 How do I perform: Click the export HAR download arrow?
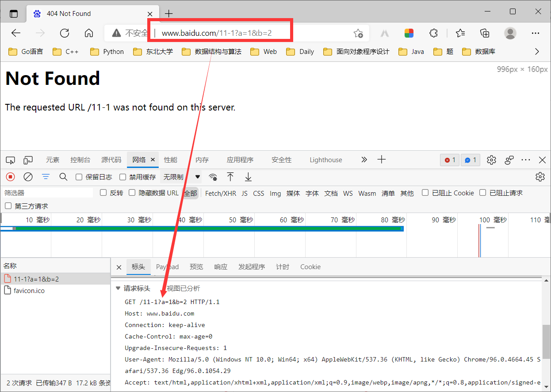tap(248, 177)
